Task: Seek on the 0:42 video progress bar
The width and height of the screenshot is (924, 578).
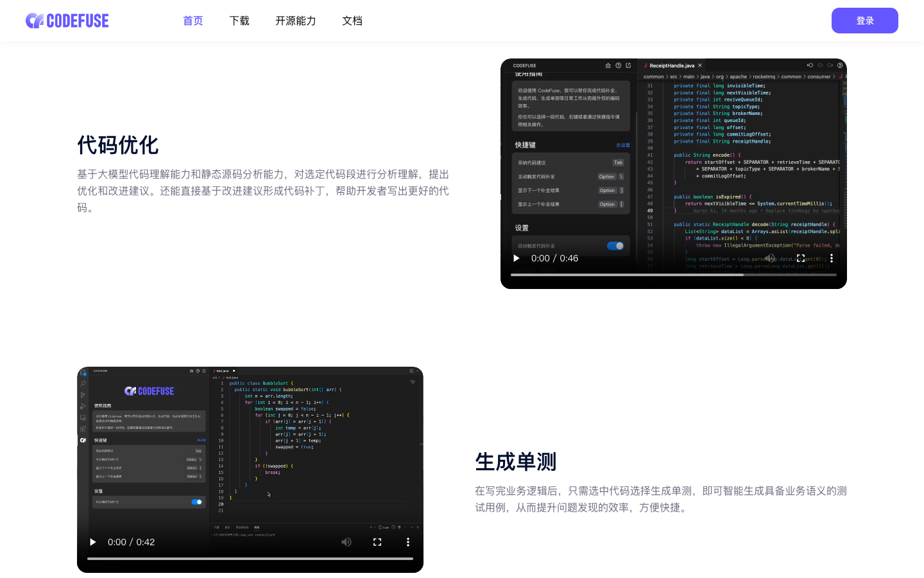Action: coord(250,559)
